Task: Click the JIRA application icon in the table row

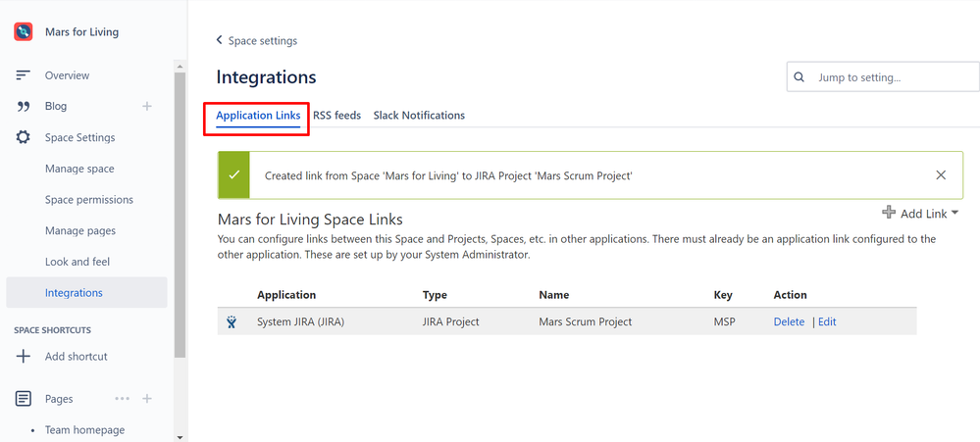Action: (232, 322)
